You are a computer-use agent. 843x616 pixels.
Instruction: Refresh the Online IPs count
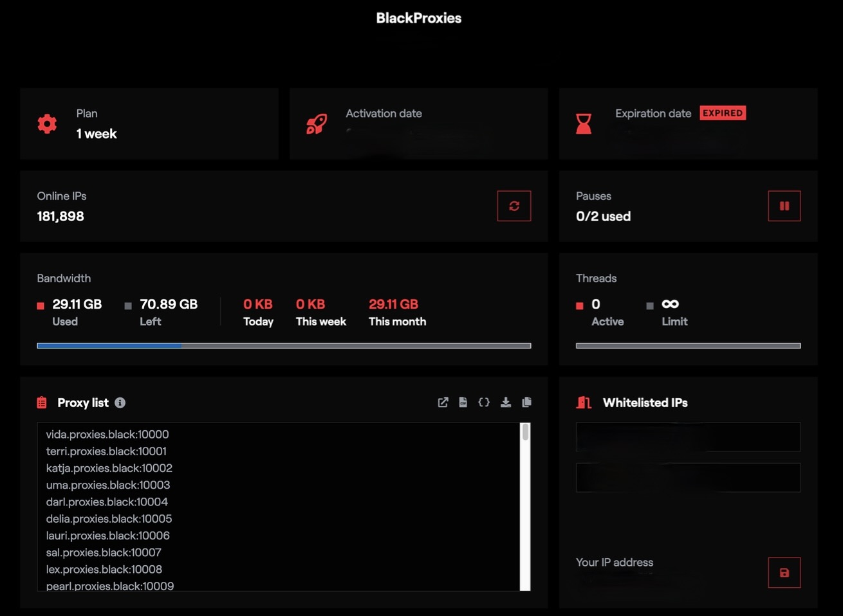tap(514, 206)
